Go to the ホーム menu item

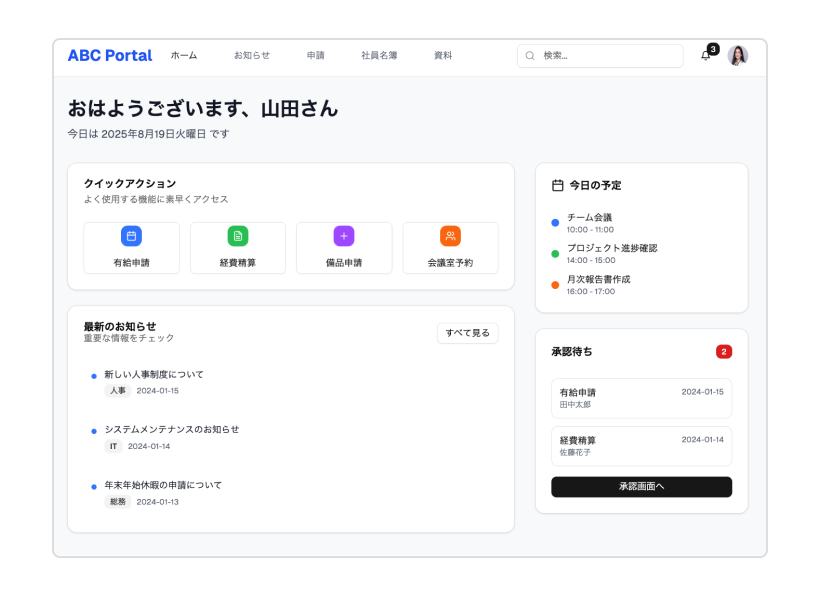[184, 56]
